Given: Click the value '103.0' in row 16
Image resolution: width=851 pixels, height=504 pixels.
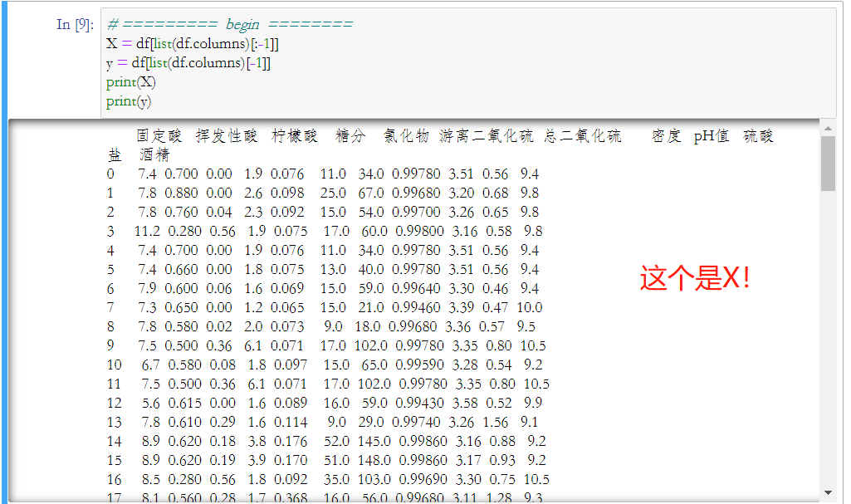Looking at the screenshot, I should (374, 480).
